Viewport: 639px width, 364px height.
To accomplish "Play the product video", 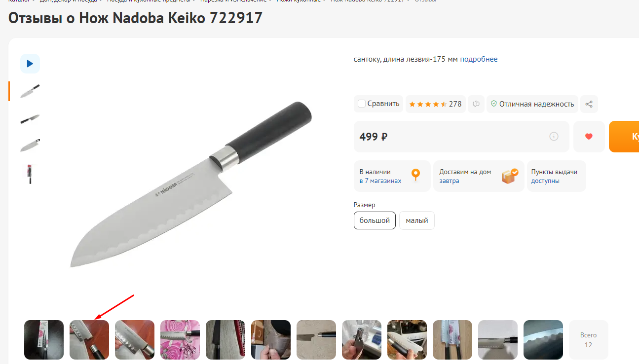I will coord(30,64).
